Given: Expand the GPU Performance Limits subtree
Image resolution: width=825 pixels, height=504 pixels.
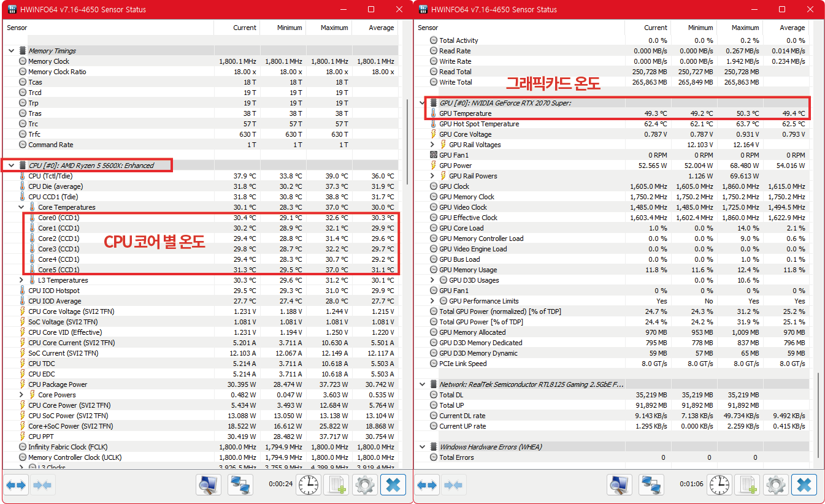Looking at the screenshot, I should click(433, 301).
